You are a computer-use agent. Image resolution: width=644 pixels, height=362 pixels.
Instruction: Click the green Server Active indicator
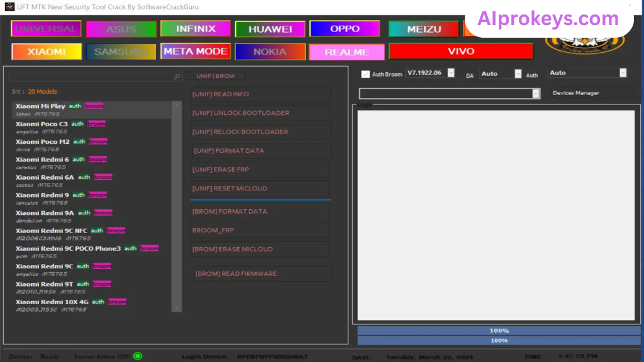coord(138,356)
